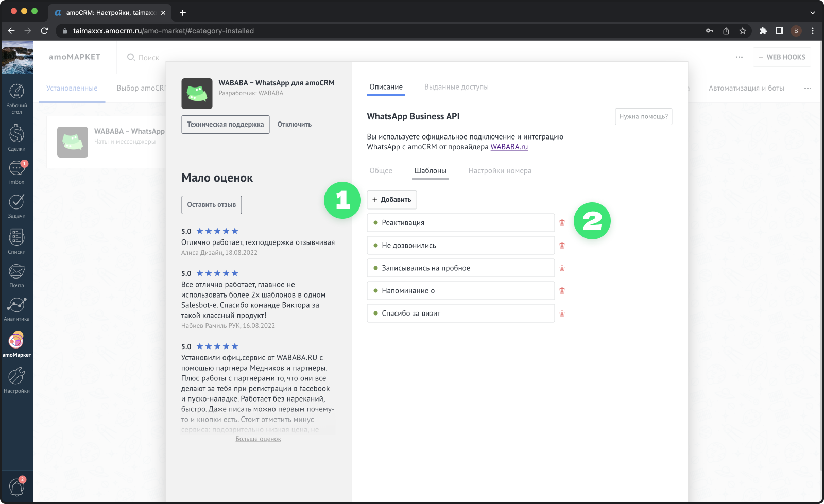Open Записывались на пробное template row
The height and width of the screenshot is (504, 824).
tap(461, 268)
